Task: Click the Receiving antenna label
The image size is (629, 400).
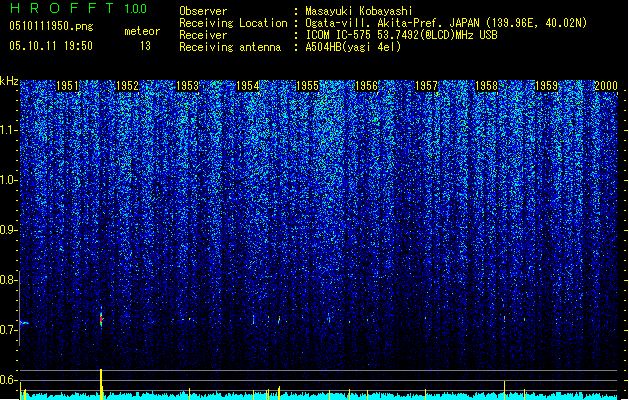Action: click(230, 47)
